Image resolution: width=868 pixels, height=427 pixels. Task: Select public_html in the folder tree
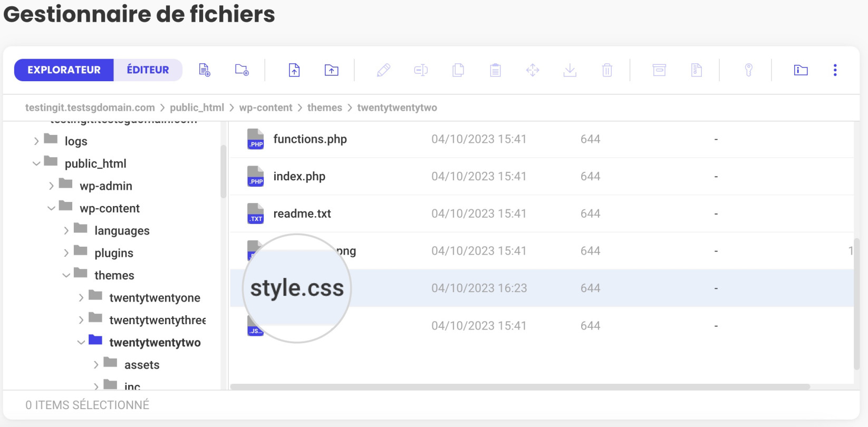95,163
